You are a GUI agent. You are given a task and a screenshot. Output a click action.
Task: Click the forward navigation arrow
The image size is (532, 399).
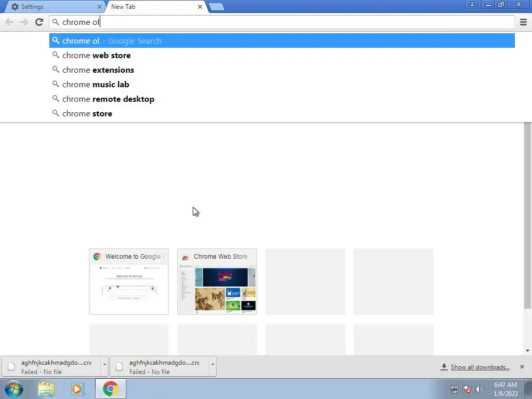click(24, 22)
